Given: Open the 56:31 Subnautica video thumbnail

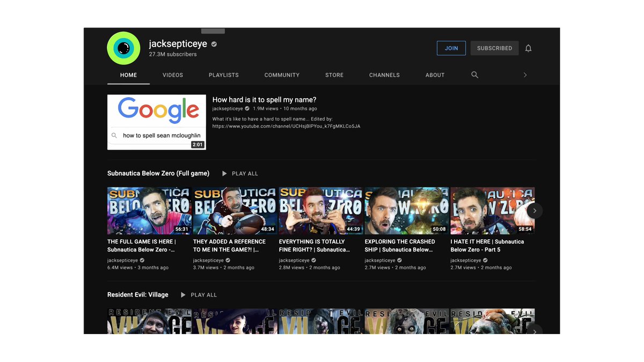Looking at the screenshot, I should pyautogui.click(x=149, y=211).
